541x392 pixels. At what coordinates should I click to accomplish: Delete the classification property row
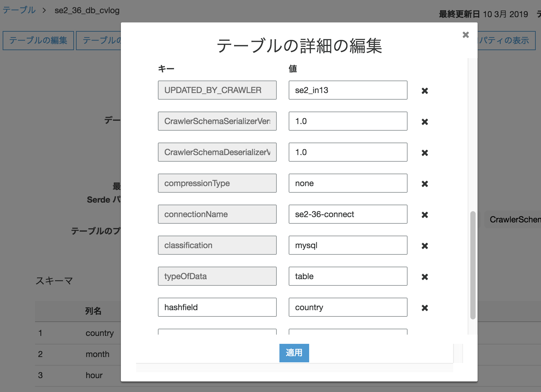(x=424, y=246)
